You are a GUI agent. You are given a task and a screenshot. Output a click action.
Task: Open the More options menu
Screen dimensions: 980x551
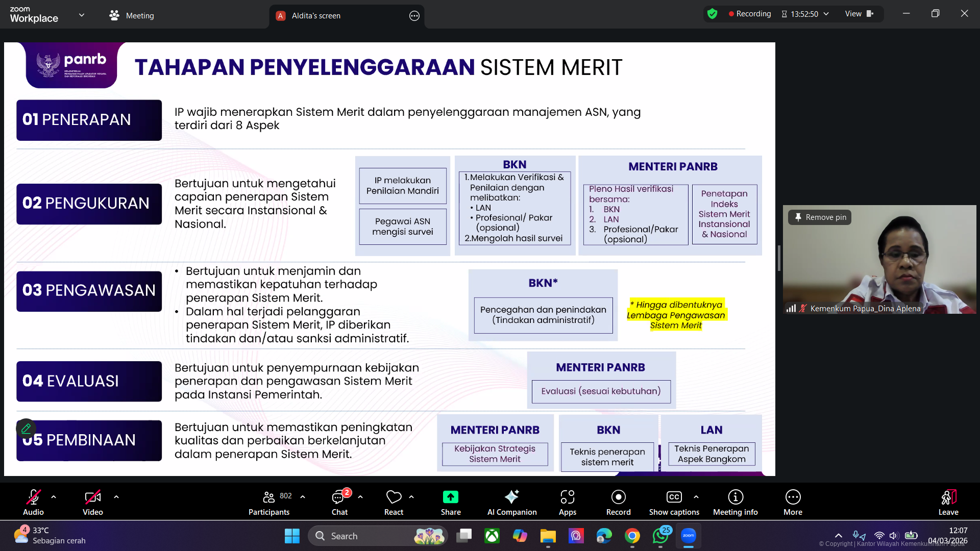pyautogui.click(x=793, y=502)
